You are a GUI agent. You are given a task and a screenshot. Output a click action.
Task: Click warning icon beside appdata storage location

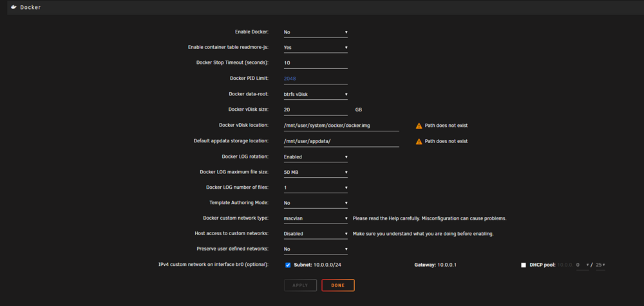(x=419, y=141)
